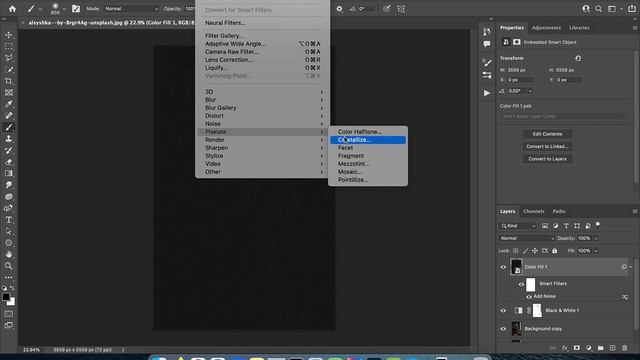The width and height of the screenshot is (640, 360).
Task: Open Filter Gallery menu item
Action: [x=263, y=36]
